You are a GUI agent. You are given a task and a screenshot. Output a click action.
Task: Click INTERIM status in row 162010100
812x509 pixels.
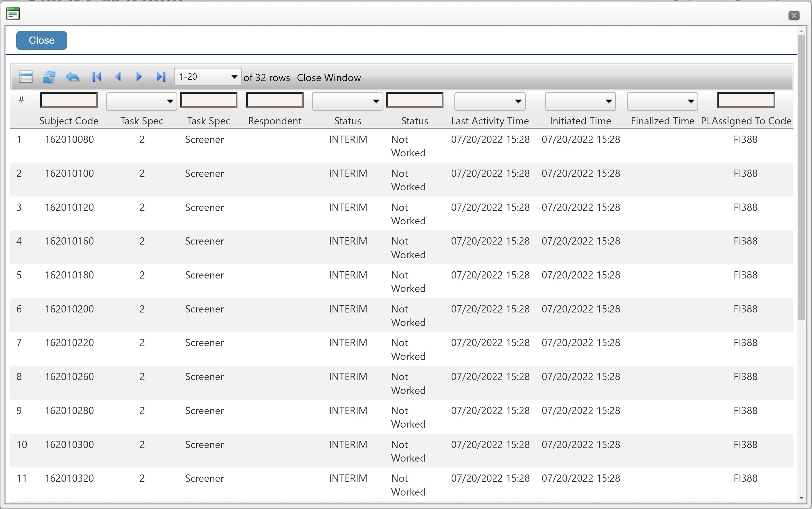point(348,174)
